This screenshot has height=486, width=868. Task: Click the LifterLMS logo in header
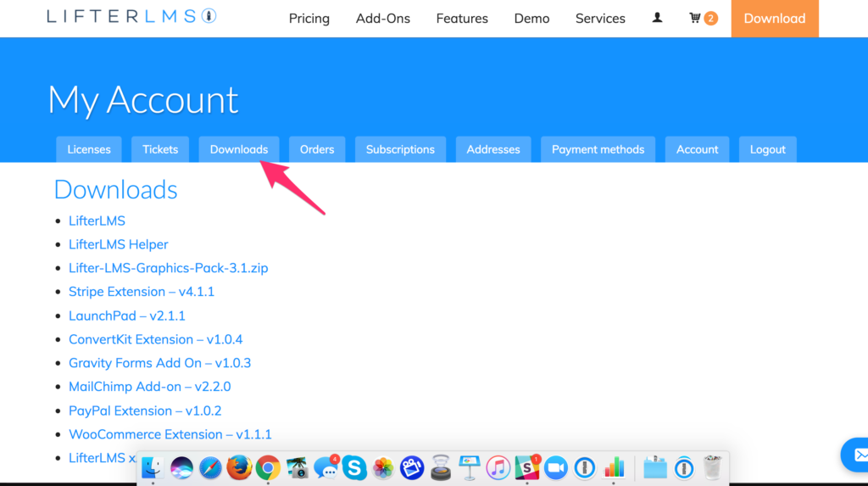coord(132,17)
